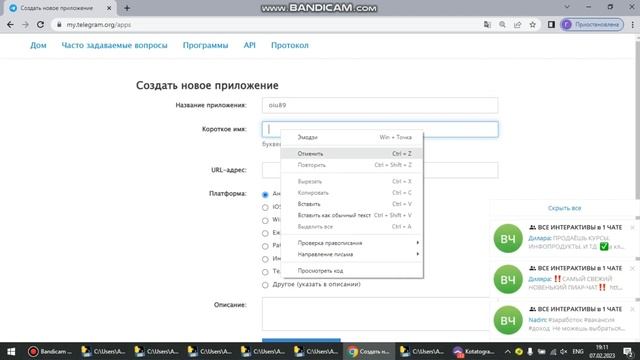Open the Nadin '#заработок' notification

(x=563, y=320)
